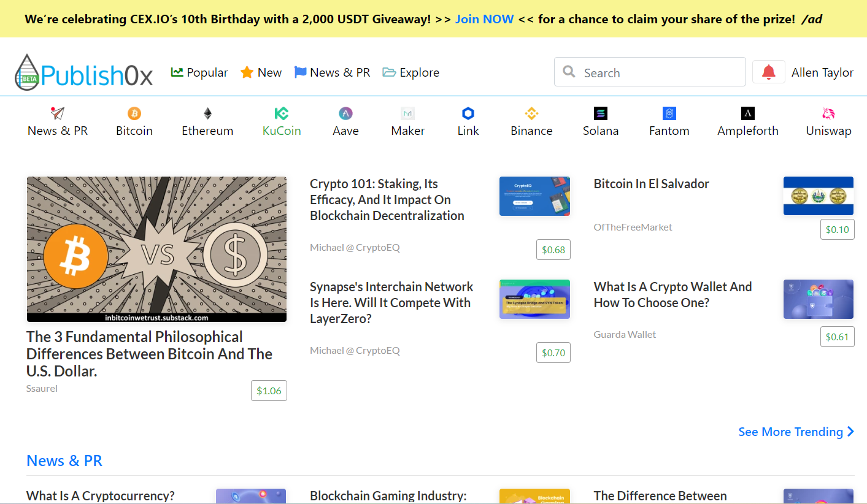Open the Bitcoin In El Salvador headline
The width and height of the screenshot is (867, 504).
pyautogui.click(x=652, y=184)
